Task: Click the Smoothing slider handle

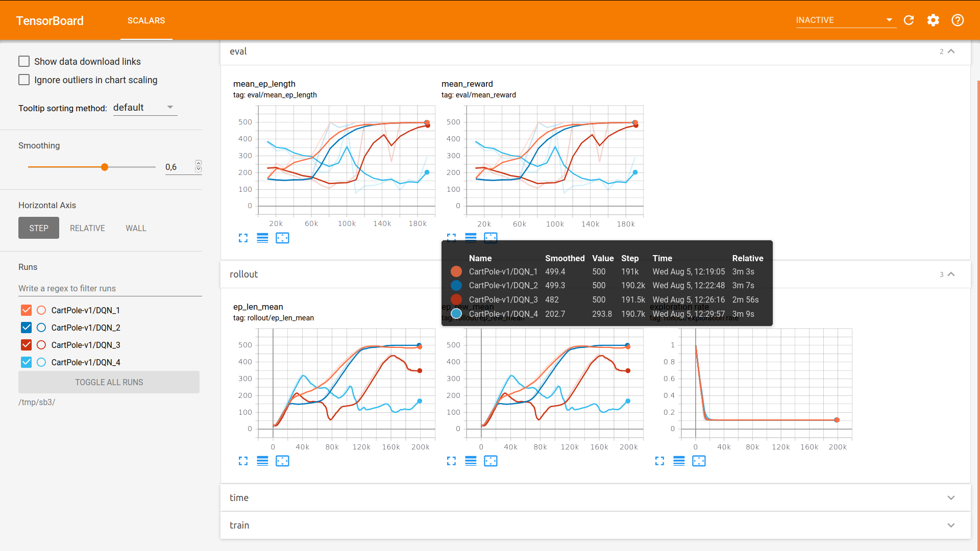Action: [105, 167]
